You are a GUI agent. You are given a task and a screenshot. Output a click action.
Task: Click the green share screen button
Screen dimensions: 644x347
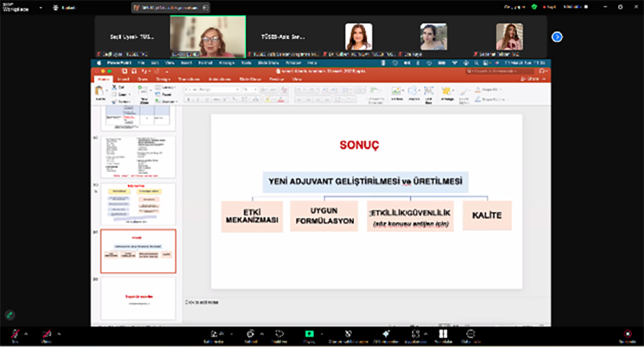[x=309, y=333]
